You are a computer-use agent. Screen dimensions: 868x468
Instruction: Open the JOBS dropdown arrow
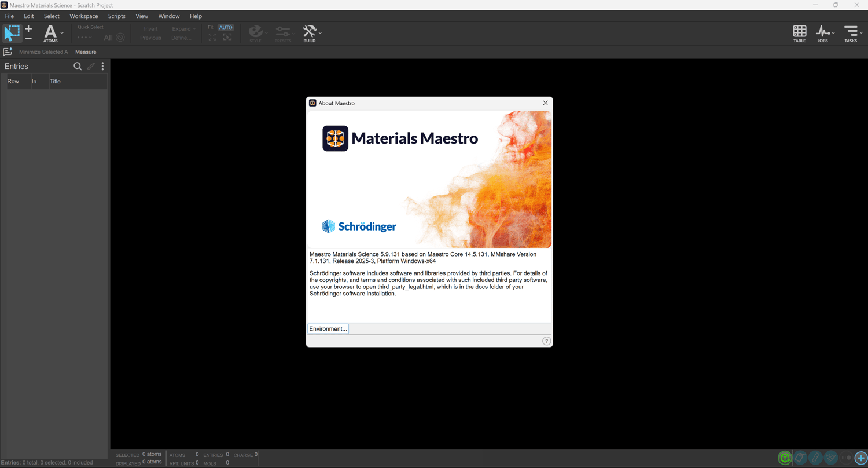pyautogui.click(x=833, y=33)
